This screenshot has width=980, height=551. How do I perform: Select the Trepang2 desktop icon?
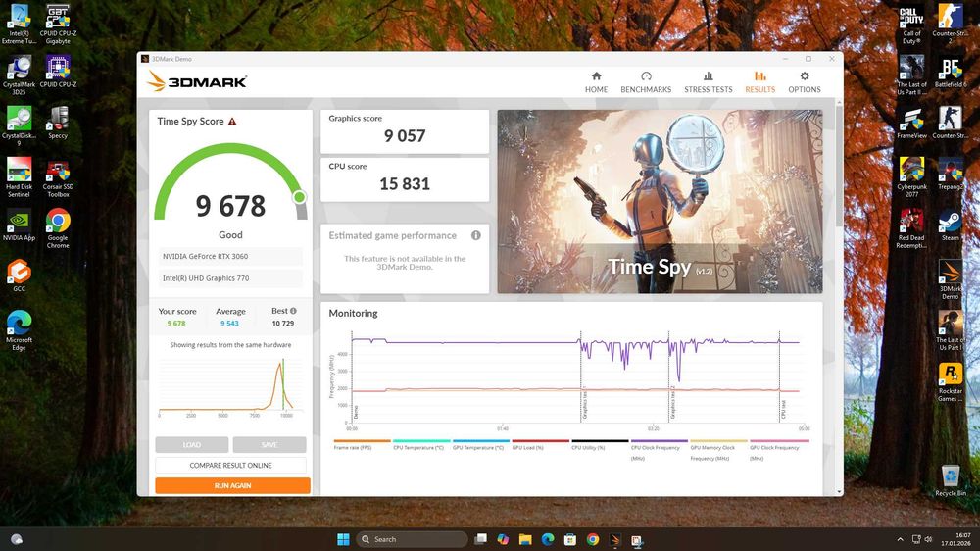click(950, 174)
